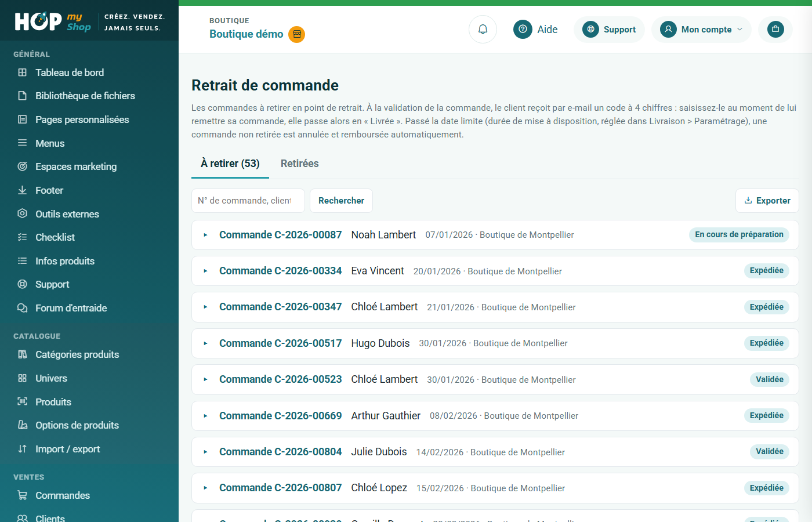The width and height of the screenshot is (812, 522).
Task: Click the Commandes cart icon in sidebar
Action: pyautogui.click(x=23, y=495)
